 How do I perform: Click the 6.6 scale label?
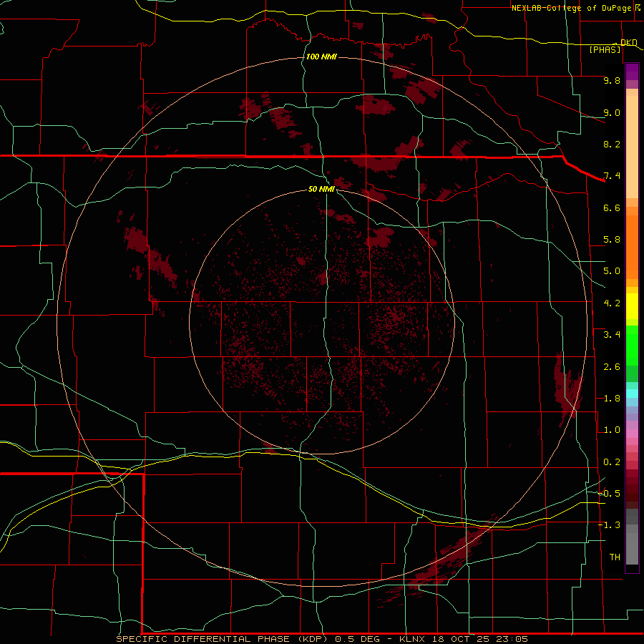[x=612, y=208]
